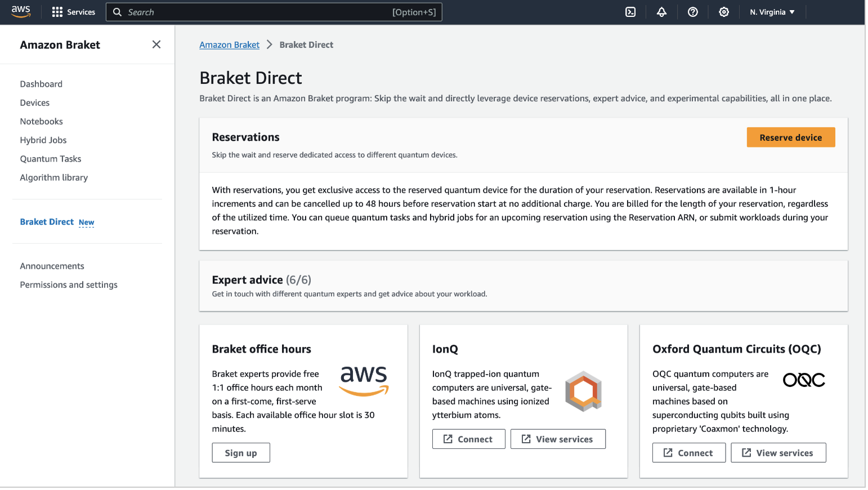Open Devices in the sidebar
The height and width of the screenshot is (490, 868).
click(x=35, y=103)
